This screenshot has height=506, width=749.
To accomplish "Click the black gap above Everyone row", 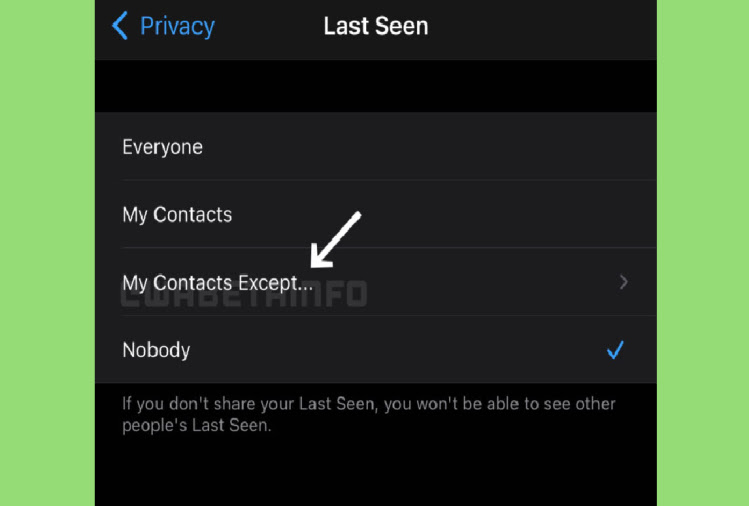I will 375,86.
